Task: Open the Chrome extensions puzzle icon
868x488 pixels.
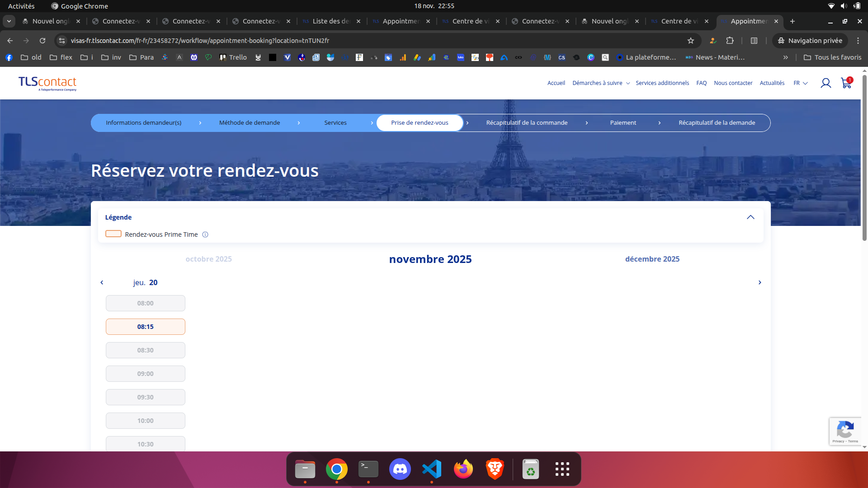Action: pyautogui.click(x=730, y=41)
